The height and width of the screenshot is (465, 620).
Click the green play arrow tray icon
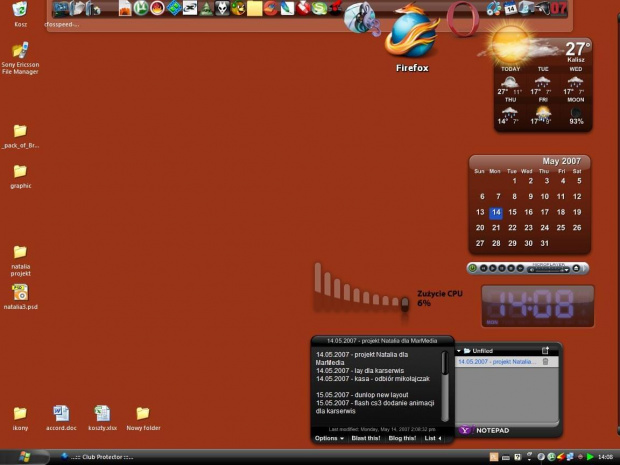point(590,457)
